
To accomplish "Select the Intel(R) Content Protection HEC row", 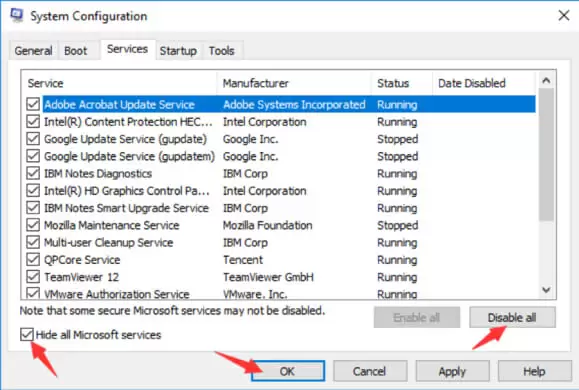I will pos(281,122).
